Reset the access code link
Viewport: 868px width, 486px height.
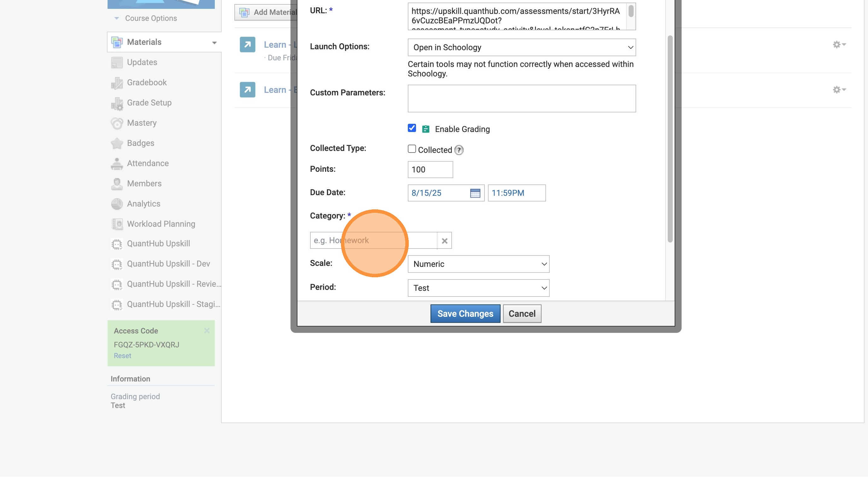click(x=122, y=356)
